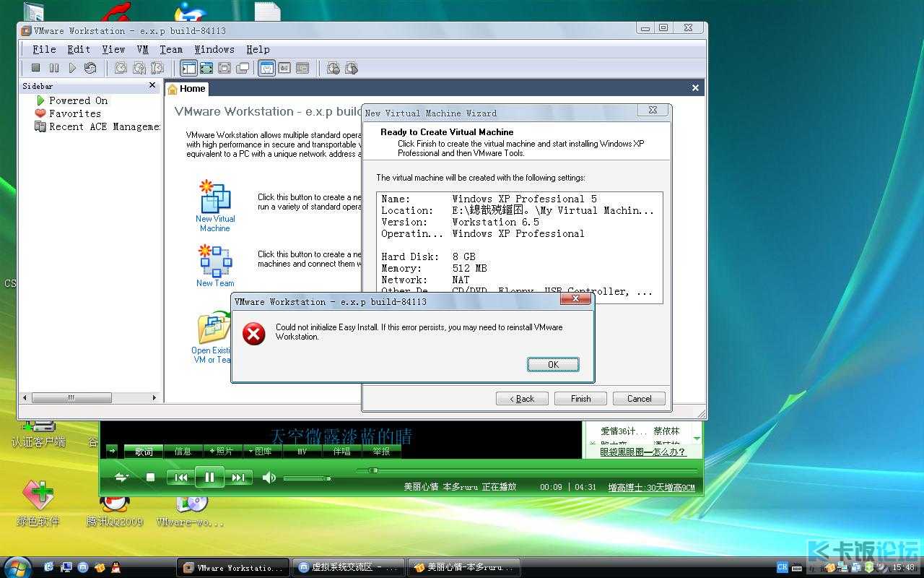Click the Reset toolbar icon in VMware
The height and width of the screenshot is (578, 924).
coord(90,68)
